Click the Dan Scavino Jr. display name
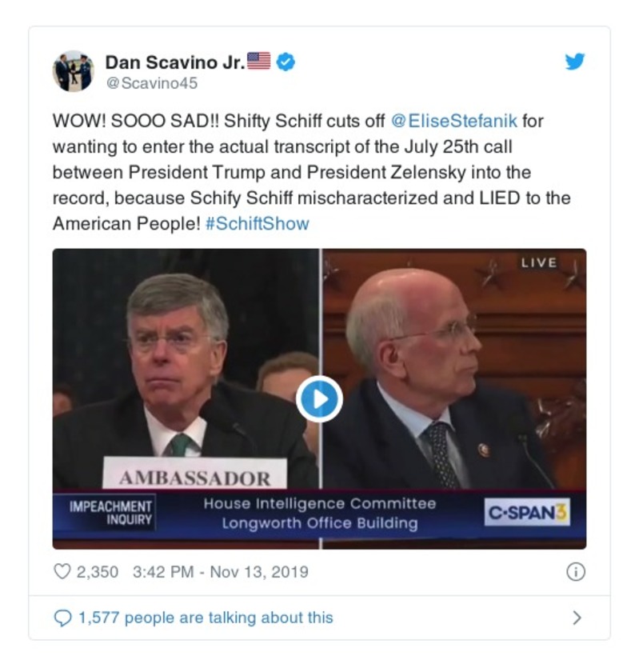 pos(175,62)
